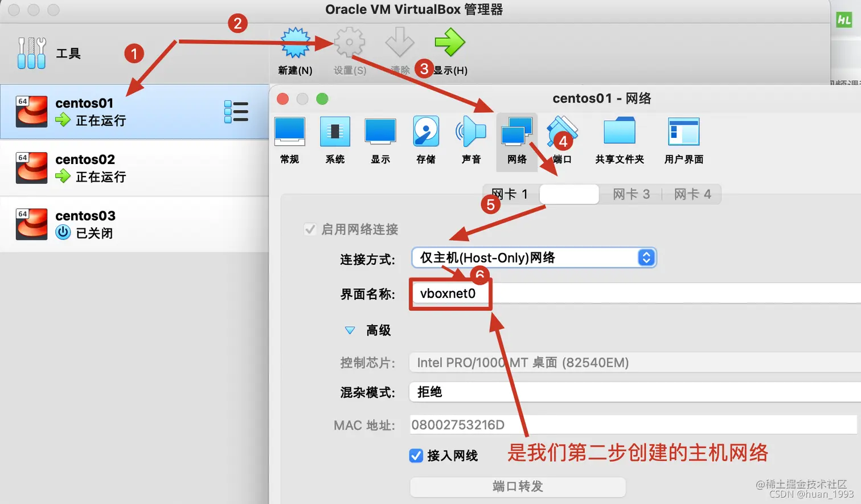This screenshot has width=861, height=504.
Task: Open the 显示 display monitor settings icon
Action: [x=380, y=132]
